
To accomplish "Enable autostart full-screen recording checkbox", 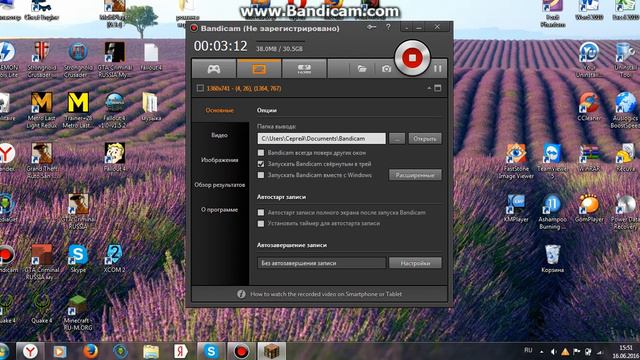I will [x=261, y=212].
